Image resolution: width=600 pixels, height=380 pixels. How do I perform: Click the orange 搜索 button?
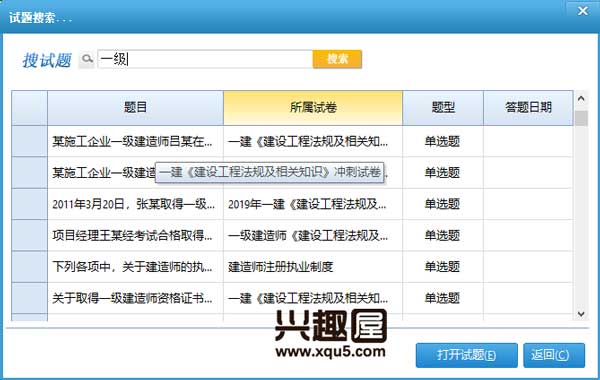click(x=337, y=59)
